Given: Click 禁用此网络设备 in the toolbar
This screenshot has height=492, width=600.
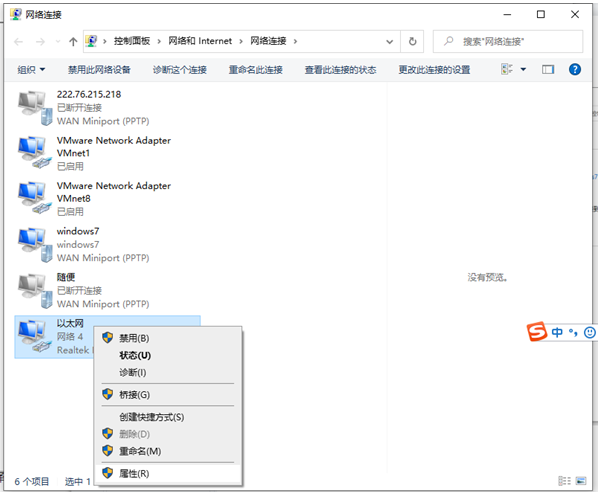Looking at the screenshot, I should coord(99,70).
